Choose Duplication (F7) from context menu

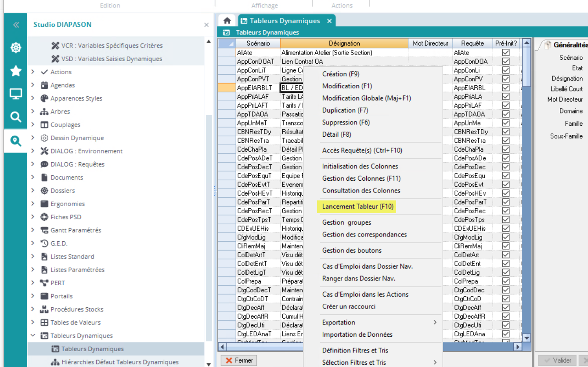point(345,110)
